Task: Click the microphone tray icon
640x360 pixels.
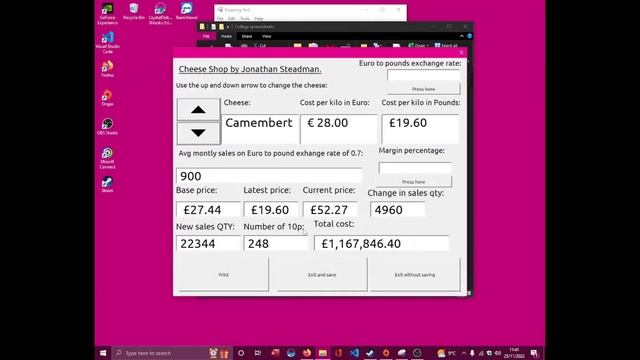Action: pos(472,353)
